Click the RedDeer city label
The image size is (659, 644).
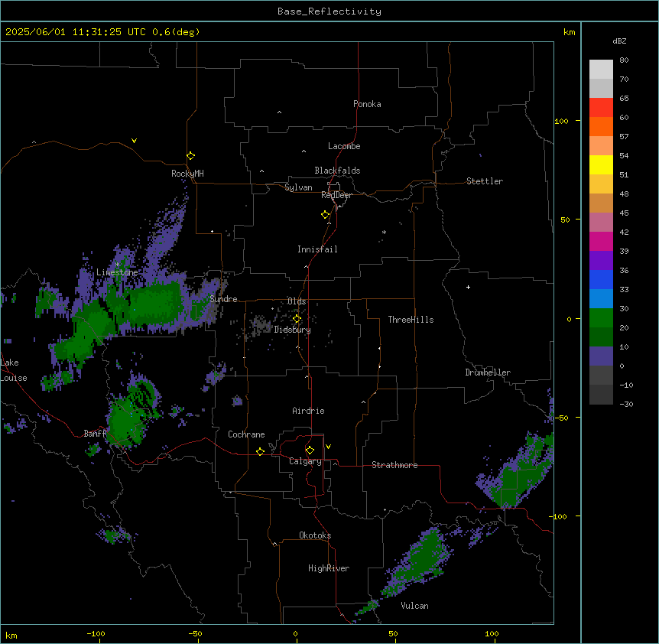coord(336,195)
